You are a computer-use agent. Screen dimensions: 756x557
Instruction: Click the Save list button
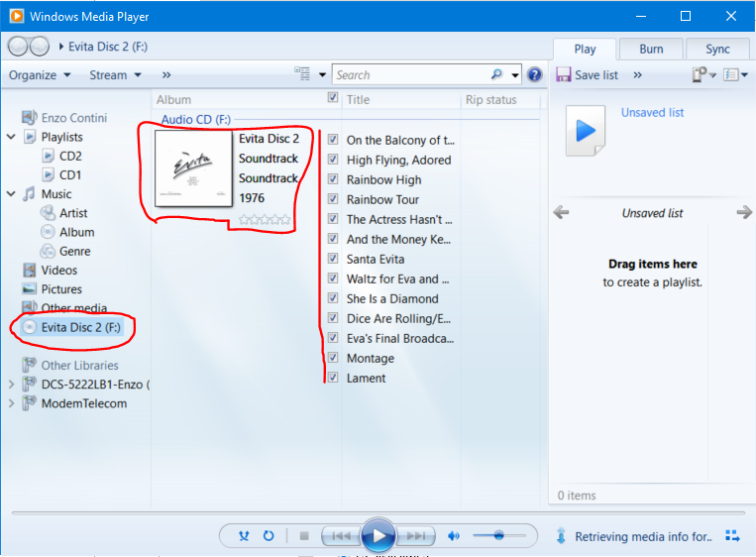pos(588,74)
